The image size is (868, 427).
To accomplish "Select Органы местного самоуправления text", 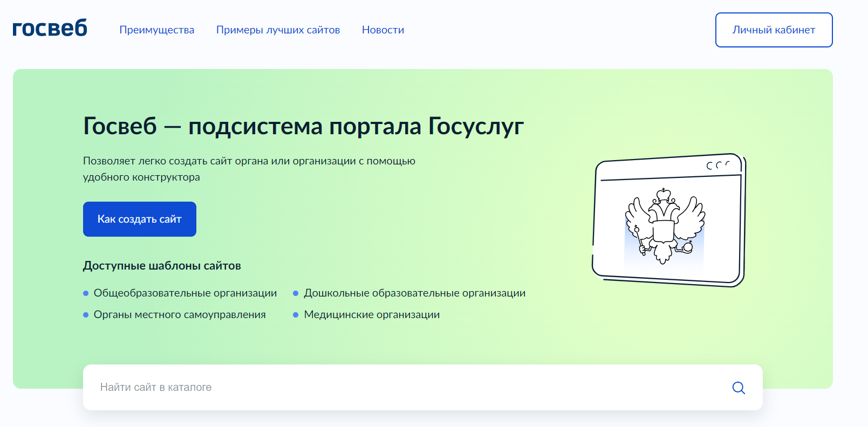I will point(180,314).
